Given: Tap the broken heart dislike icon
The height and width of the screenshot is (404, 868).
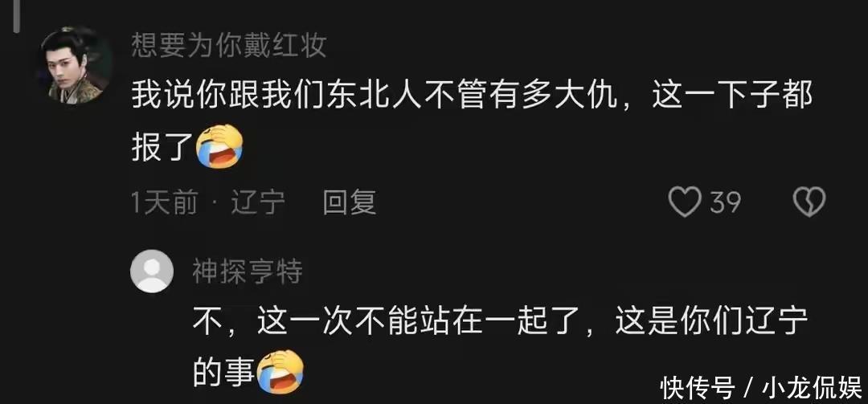Looking at the screenshot, I should (x=809, y=202).
